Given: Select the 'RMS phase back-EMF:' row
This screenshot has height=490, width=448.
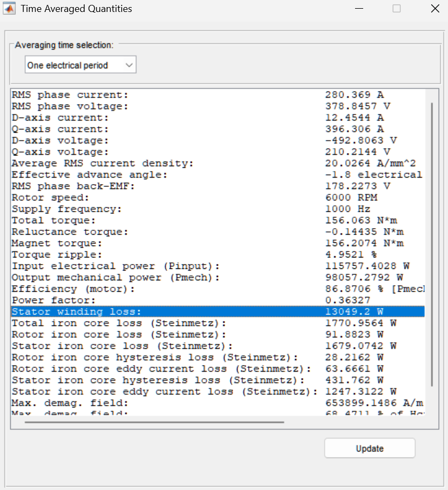Looking at the screenshot, I should coord(217,186).
